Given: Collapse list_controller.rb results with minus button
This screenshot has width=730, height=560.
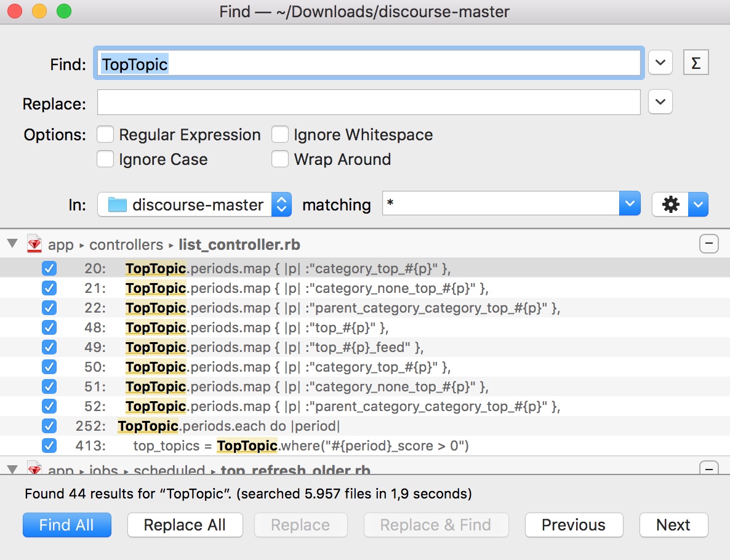Looking at the screenshot, I should (708, 244).
